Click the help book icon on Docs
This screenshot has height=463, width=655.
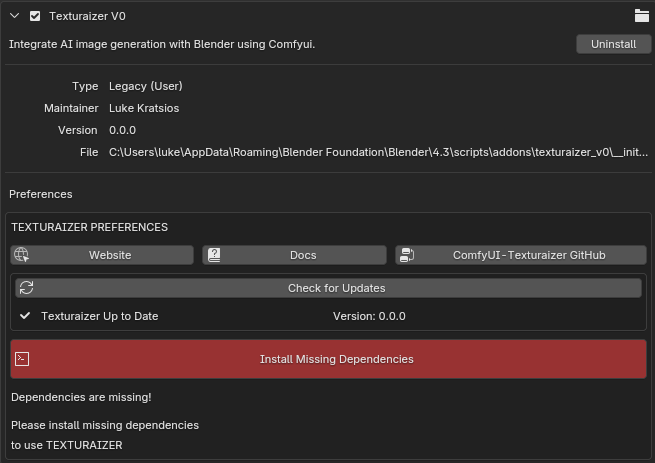pyautogui.click(x=214, y=255)
